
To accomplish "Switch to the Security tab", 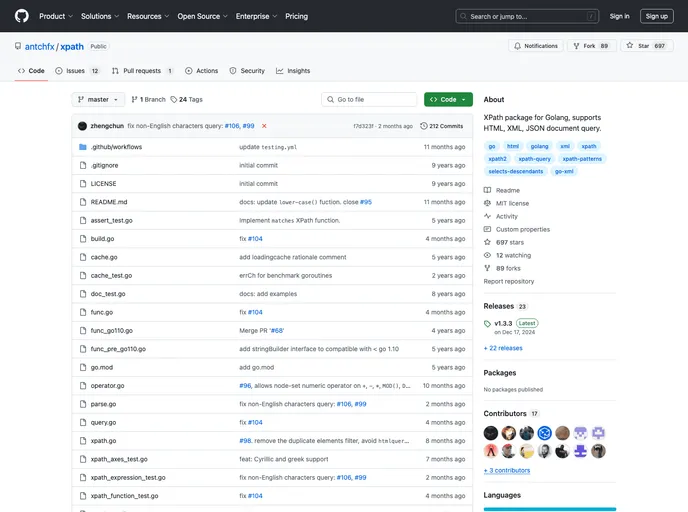I will point(247,71).
